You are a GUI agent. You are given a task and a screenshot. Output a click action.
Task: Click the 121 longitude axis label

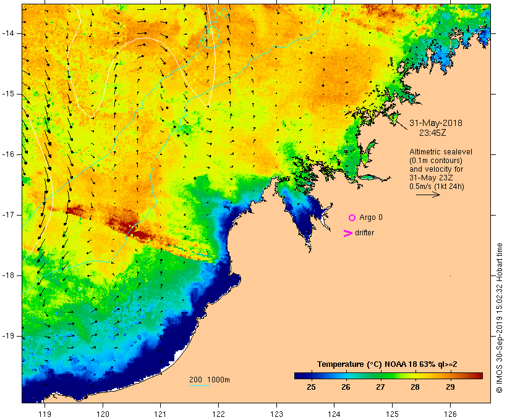[x=160, y=414]
